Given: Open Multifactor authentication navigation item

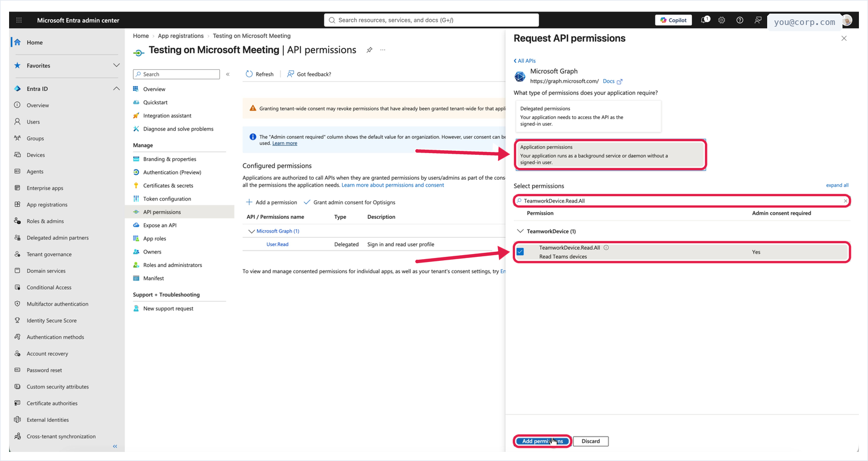Looking at the screenshot, I should (57, 304).
